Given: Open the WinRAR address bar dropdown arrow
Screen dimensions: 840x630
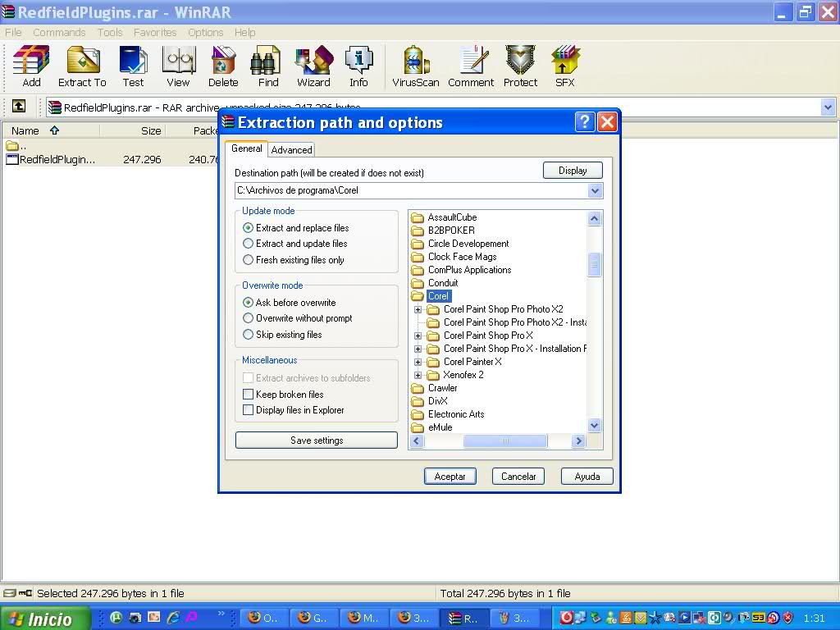Looking at the screenshot, I should [828, 107].
